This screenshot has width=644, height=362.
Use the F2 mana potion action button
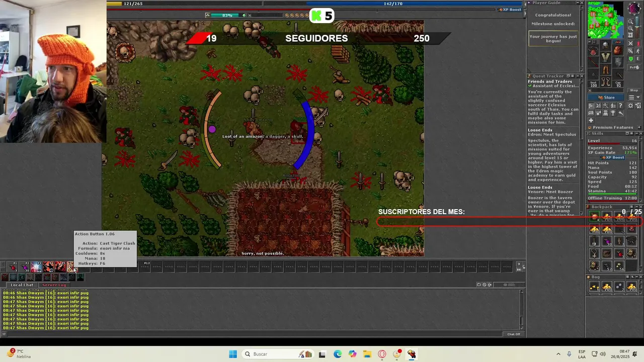point(24,267)
